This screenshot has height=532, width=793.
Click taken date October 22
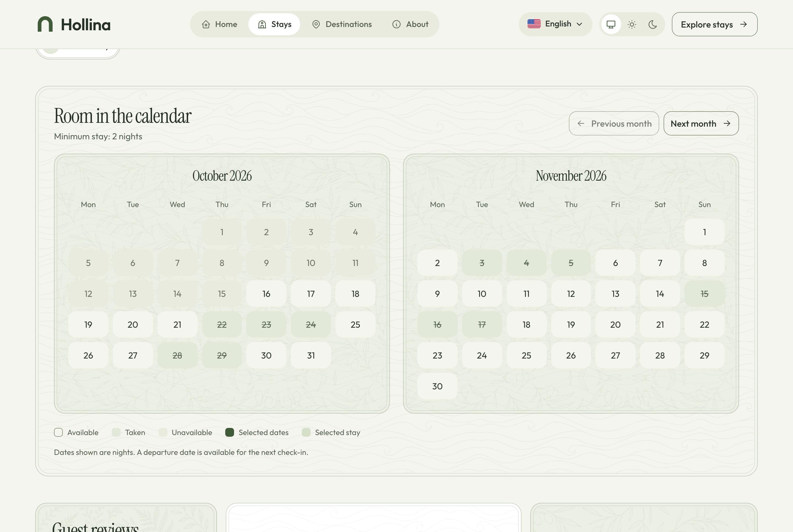pos(222,325)
